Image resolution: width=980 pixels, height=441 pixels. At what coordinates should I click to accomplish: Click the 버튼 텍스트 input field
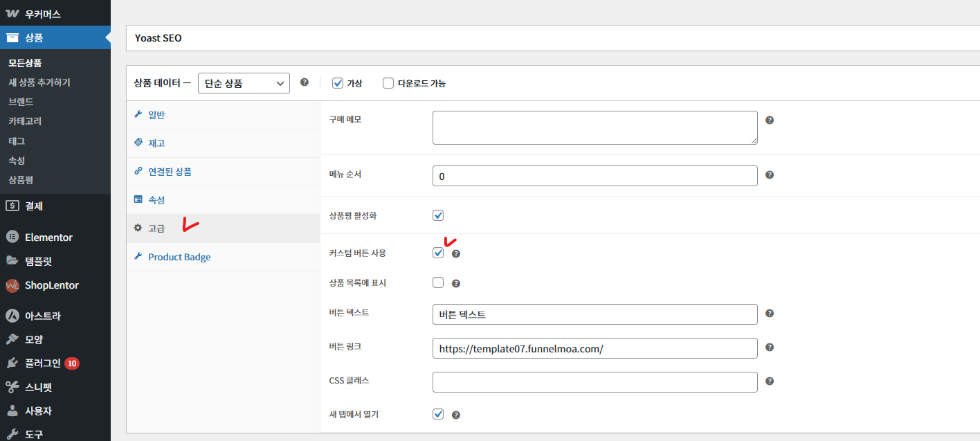point(595,314)
